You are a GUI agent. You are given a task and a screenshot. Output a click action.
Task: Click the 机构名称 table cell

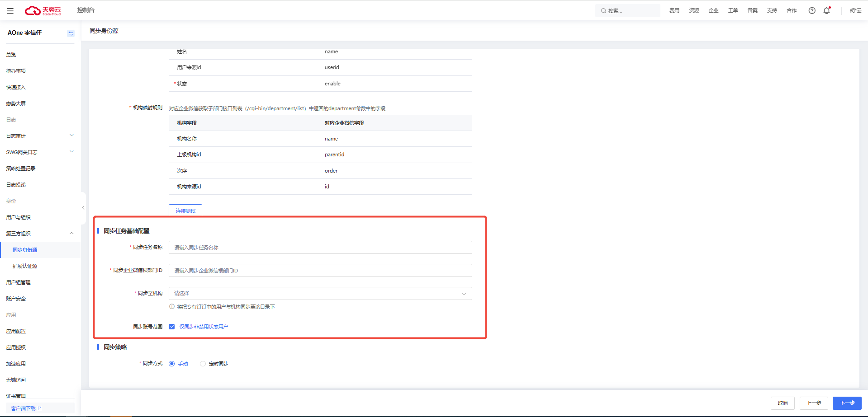pos(187,139)
